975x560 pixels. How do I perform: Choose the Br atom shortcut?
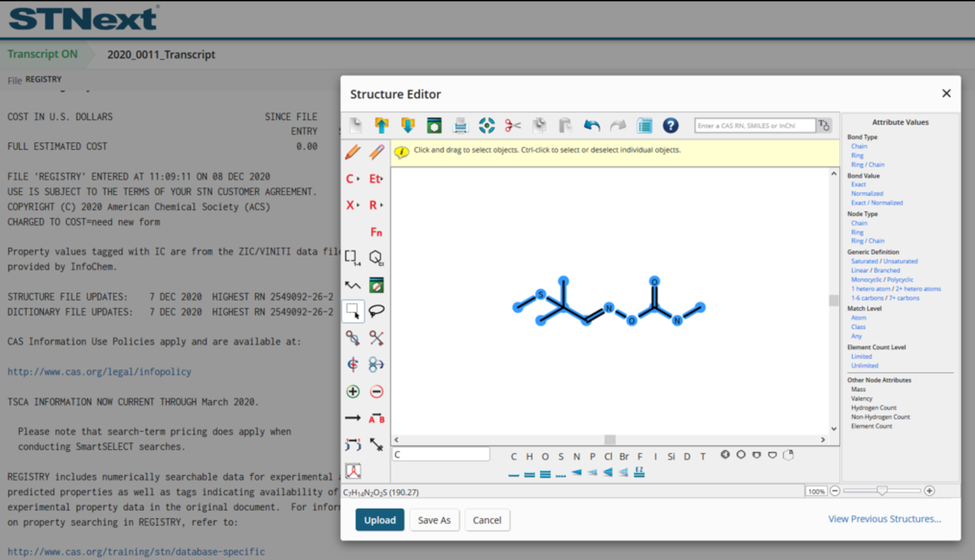coord(624,456)
